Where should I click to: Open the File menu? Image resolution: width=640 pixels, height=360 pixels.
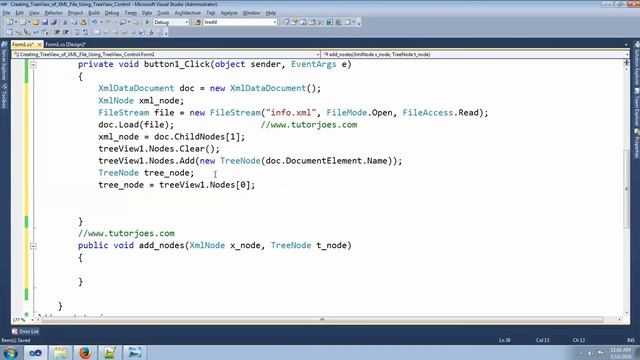7,13
